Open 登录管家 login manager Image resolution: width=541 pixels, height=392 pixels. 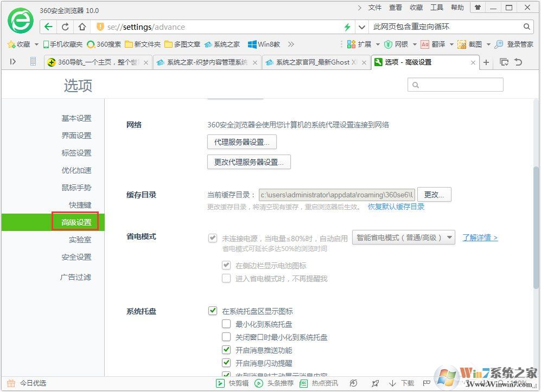point(520,44)
